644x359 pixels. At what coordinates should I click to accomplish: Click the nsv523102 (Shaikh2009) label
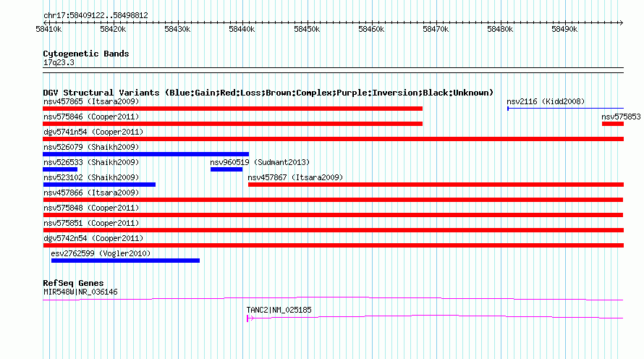(91, 177)
